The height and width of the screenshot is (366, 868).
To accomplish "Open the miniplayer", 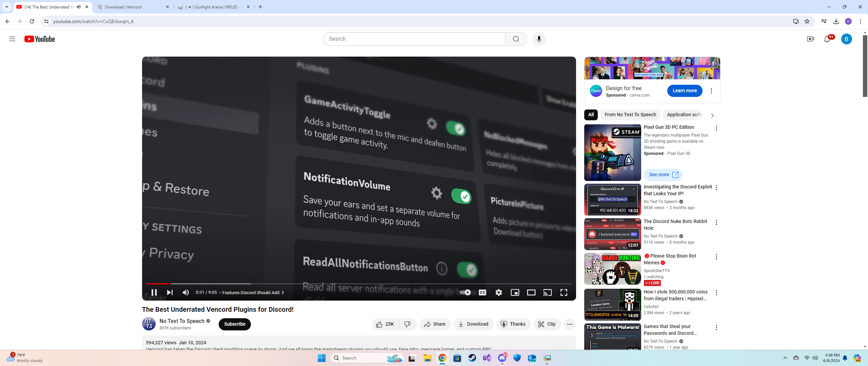I will [x=515, y=292].
